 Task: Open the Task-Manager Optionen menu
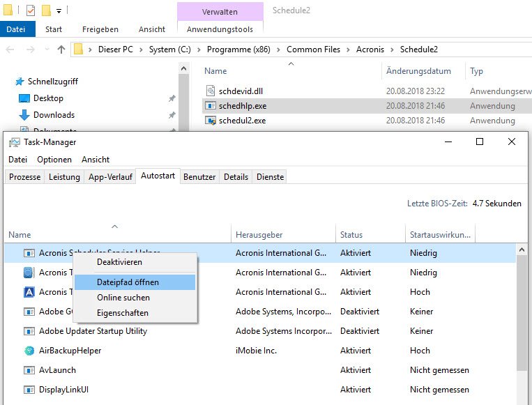click(54, 160)
